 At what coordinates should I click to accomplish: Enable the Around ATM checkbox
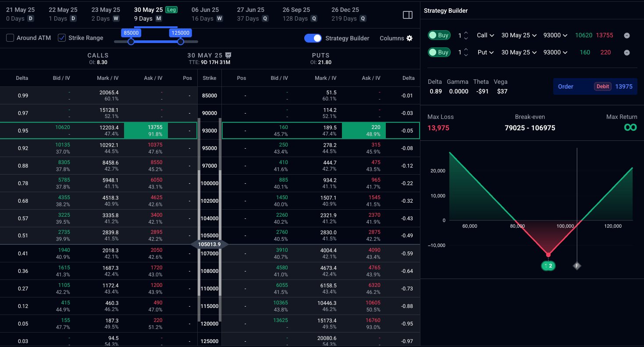click(10, 38)
